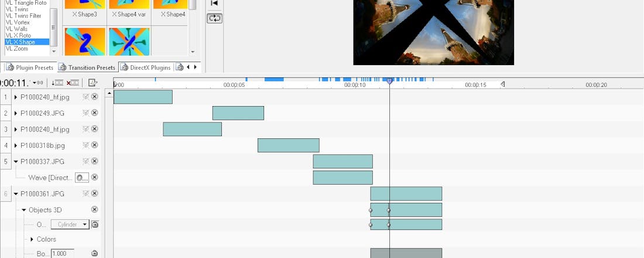This screenshot has height=258, width=644.
Task: Select track header number 5
Action: coord(6,161)
